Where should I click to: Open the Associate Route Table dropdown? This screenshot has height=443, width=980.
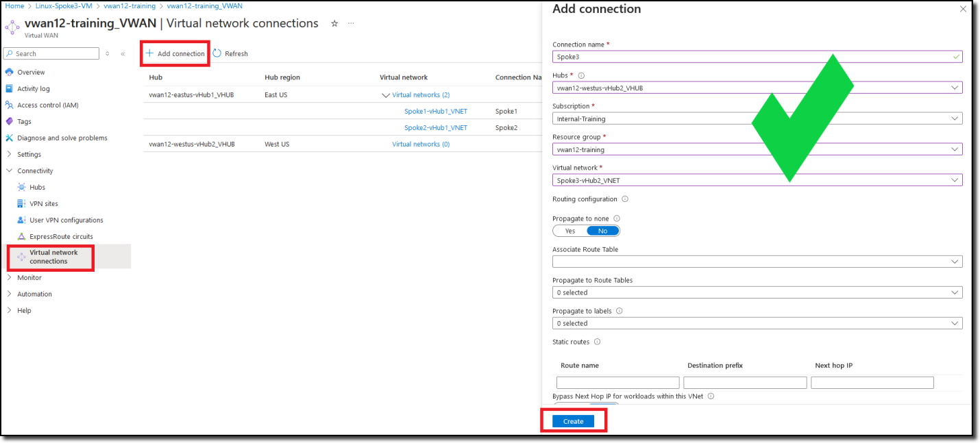click(x=757, y=262)
